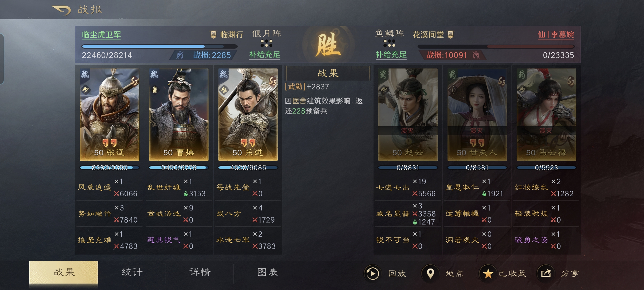Open enemy player 仙|李慕婉 link
644x290 pixels.
556,35
